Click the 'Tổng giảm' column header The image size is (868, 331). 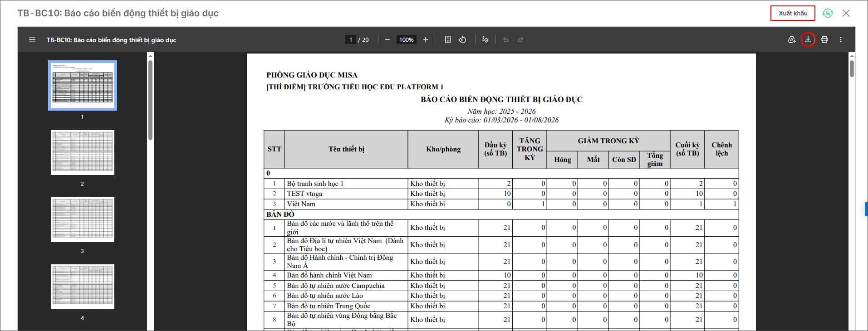655,160
